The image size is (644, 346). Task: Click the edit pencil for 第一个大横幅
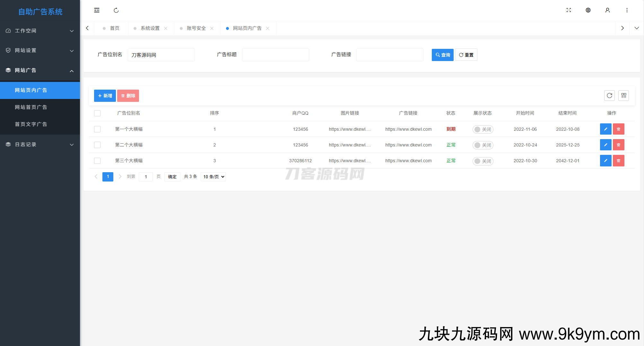coord(605,129)
